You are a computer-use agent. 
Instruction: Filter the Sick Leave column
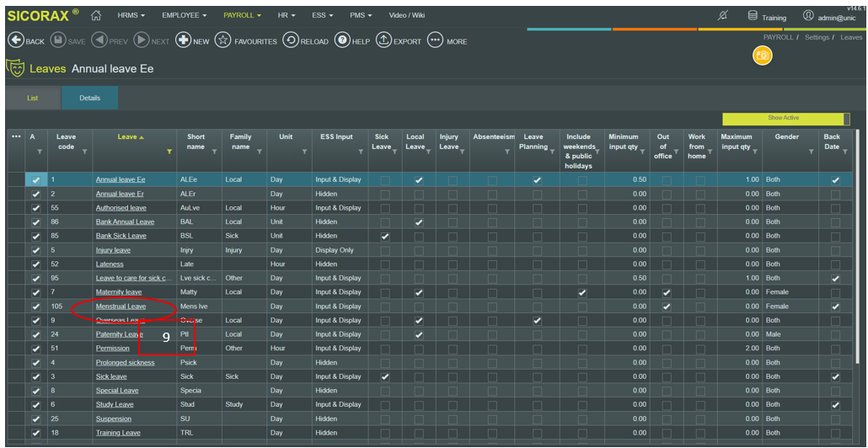coord(394,152)
